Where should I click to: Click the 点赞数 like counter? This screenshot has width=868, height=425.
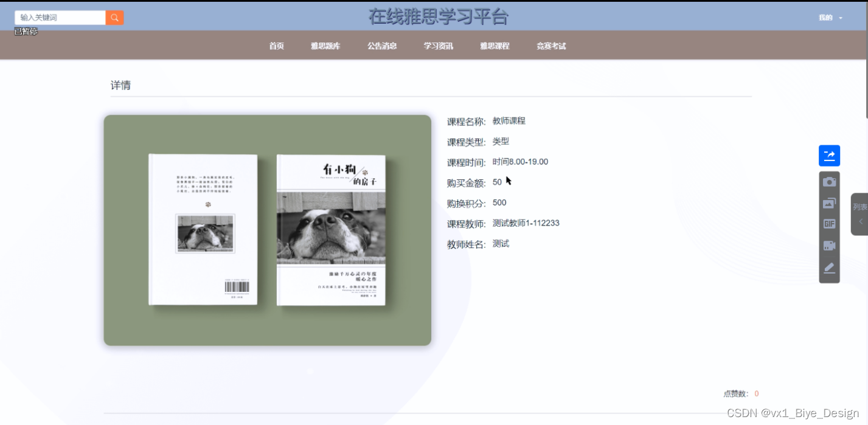click(x=741, y=394)
